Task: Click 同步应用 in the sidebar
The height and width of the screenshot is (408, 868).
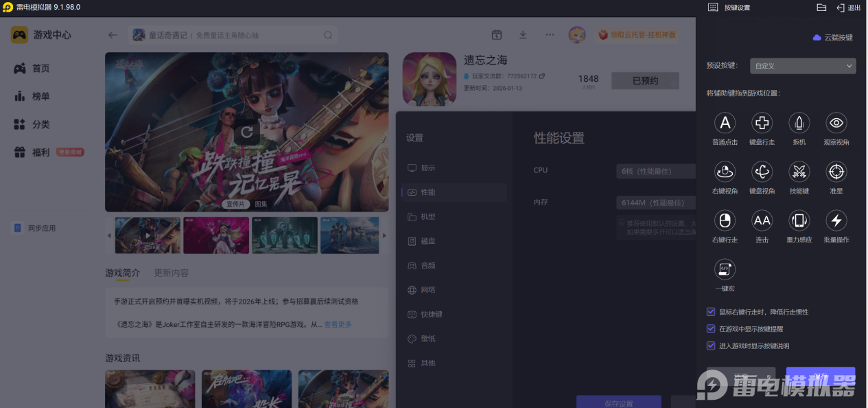Action: [x=36, y=228]
